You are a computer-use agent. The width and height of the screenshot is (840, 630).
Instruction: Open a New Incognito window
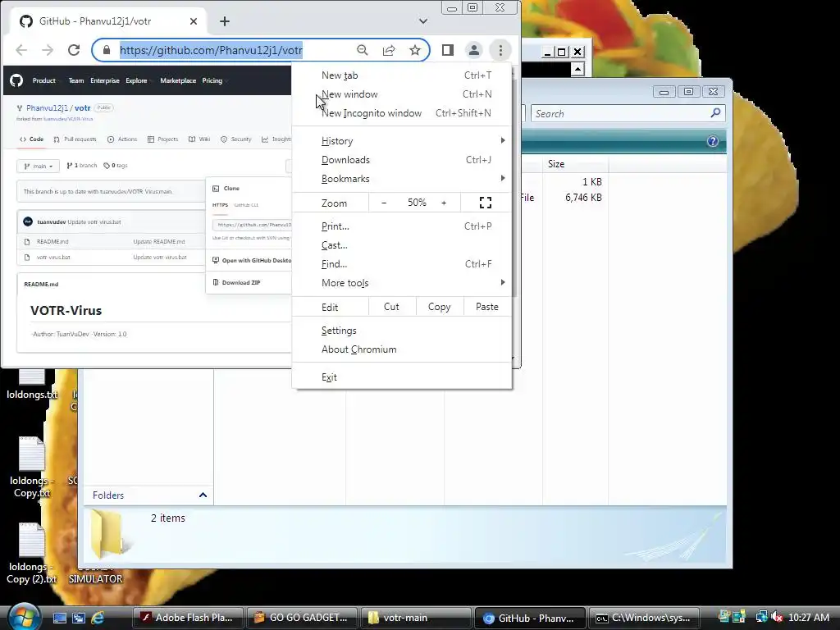tap(402, 113)
